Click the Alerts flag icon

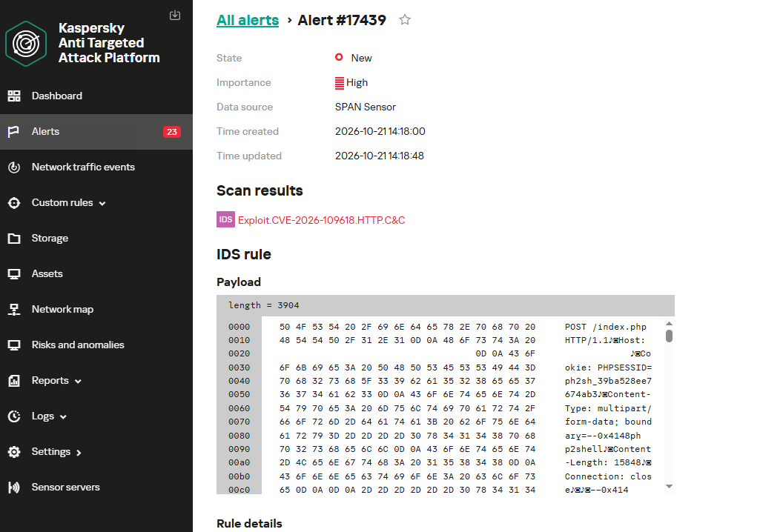pos(14,132)
